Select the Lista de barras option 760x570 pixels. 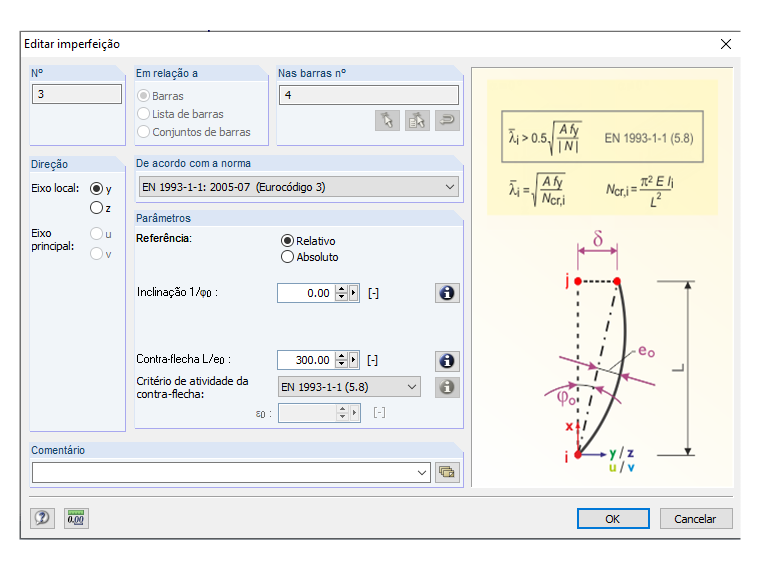pos(143,114)
